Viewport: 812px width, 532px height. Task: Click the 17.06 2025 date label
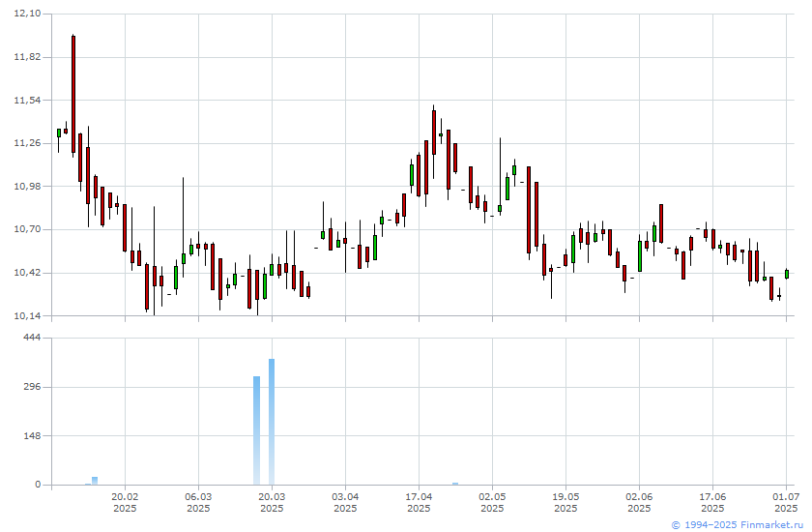point(713,502)
